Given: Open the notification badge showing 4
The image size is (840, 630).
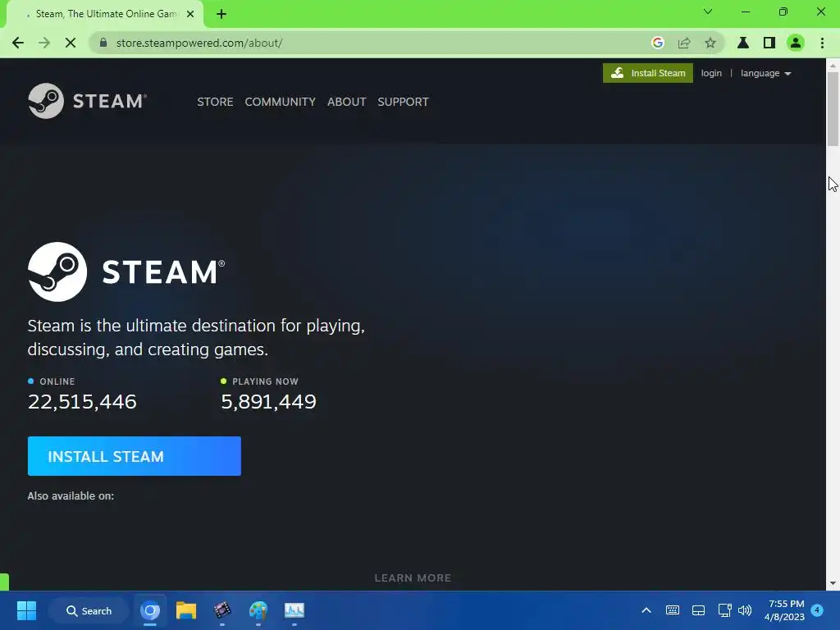Looking at the screenshot, I should (817, 609).
